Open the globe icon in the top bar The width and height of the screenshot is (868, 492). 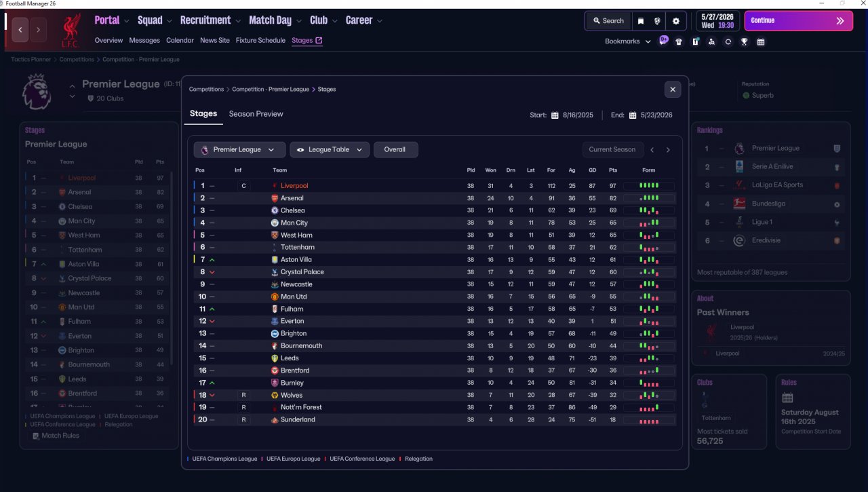(x=657, y=21)
